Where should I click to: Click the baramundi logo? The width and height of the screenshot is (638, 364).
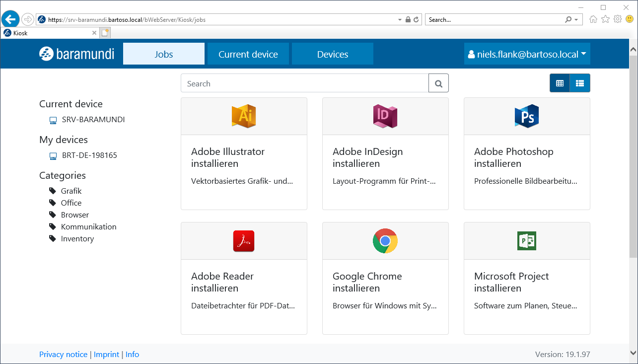[77, 54]
